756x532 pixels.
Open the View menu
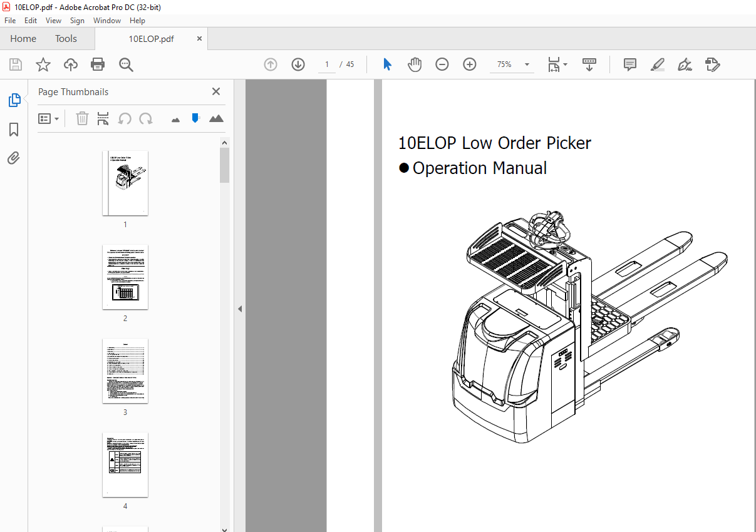pos(54,21)
